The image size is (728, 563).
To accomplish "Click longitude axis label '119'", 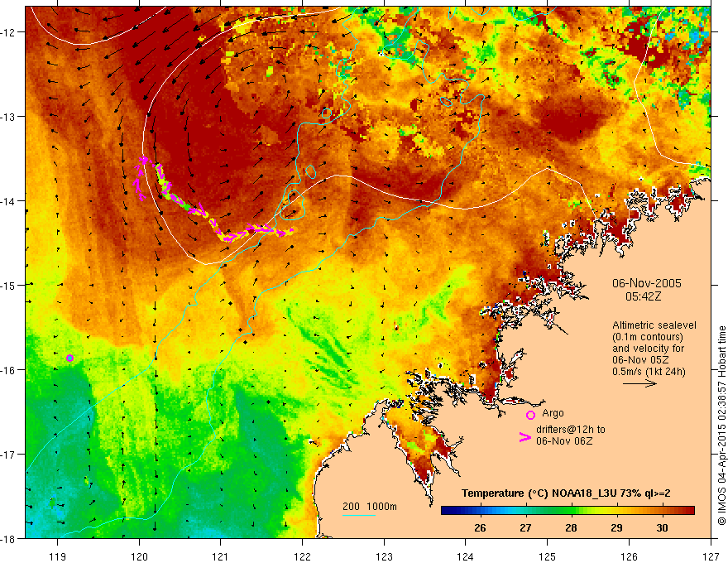I will click(x=58, y=556).
